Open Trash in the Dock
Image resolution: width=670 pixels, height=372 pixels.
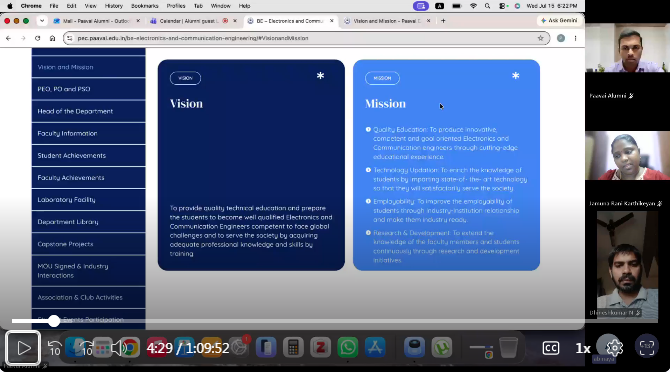tap(508, 347)
